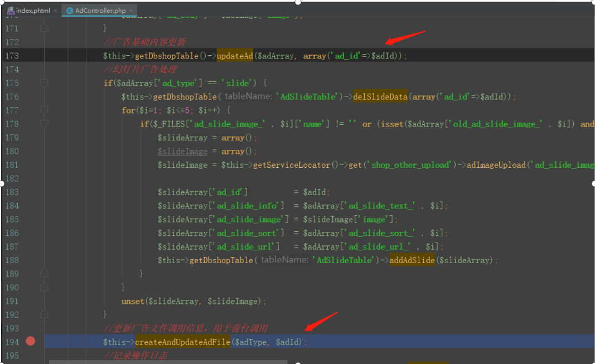Switch to the index.phtml tab

pos(33,11)
